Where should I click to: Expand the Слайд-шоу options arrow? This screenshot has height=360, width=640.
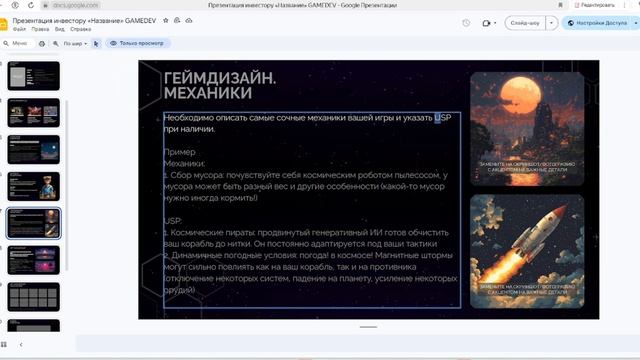pos(551,23)
